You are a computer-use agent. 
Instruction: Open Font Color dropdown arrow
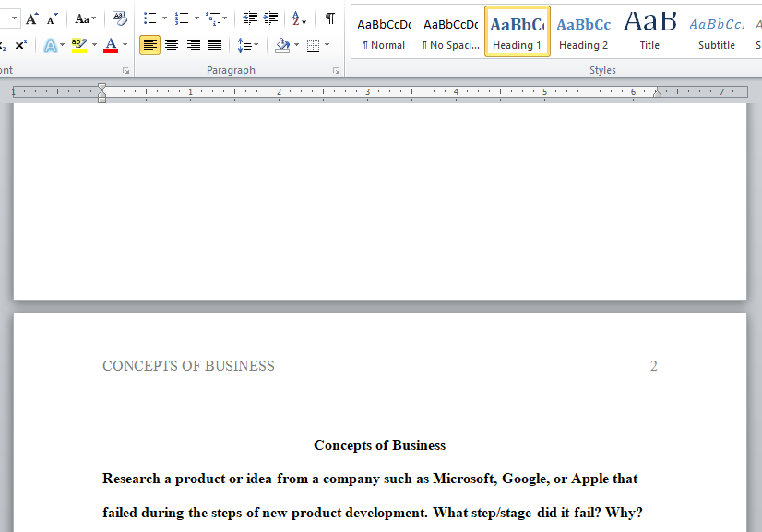coord(125,45)
